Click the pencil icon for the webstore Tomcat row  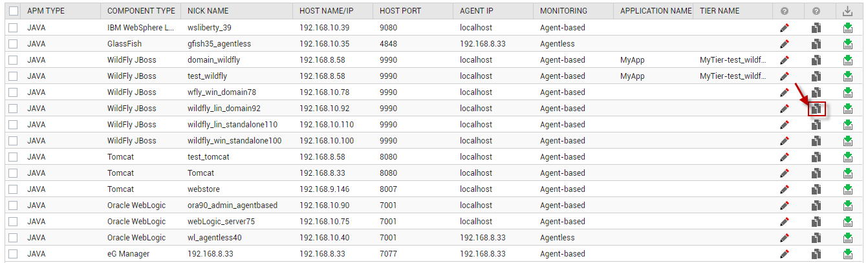pos(785,189)
